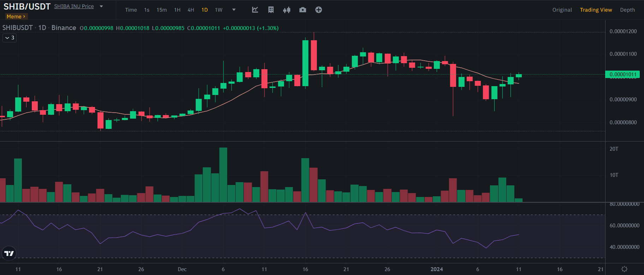Open chart settings gear icon
This screenshot has width=644, height=275.
624,269
